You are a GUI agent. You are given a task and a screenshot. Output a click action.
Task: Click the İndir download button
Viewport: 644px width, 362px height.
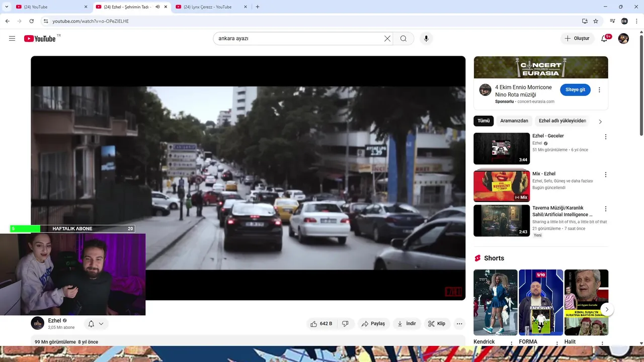pyautogui.click(x=407, y=324)
